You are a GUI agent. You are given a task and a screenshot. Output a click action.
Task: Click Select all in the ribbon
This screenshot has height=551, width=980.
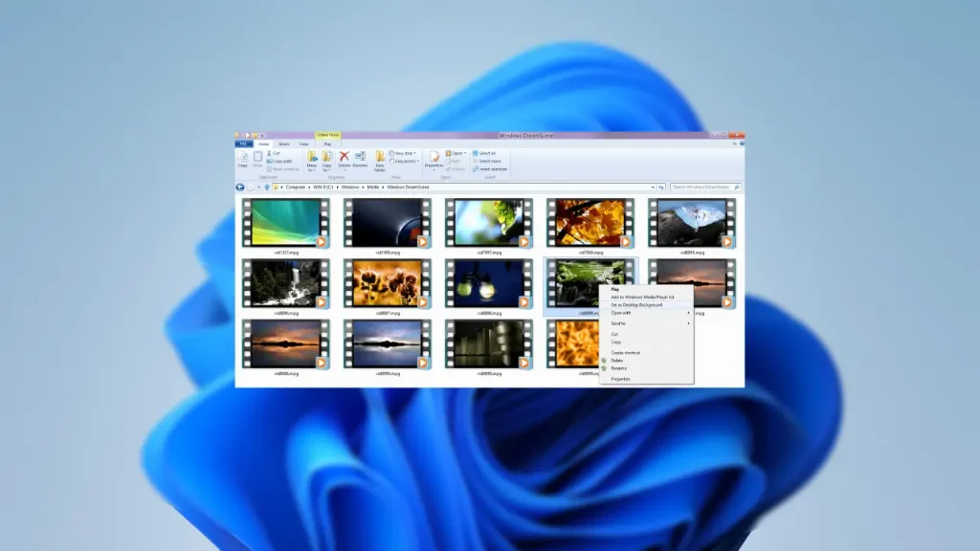(x=484, y=153)
